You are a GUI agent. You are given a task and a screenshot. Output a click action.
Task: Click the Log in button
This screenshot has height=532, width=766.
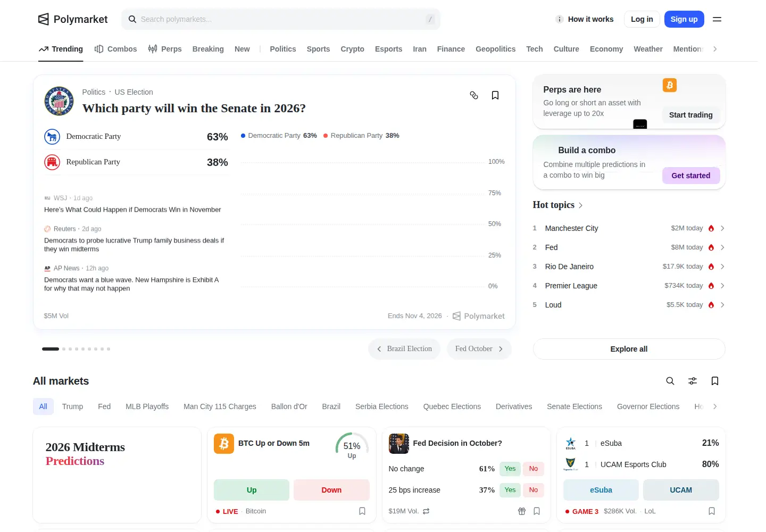pos(642,19)
